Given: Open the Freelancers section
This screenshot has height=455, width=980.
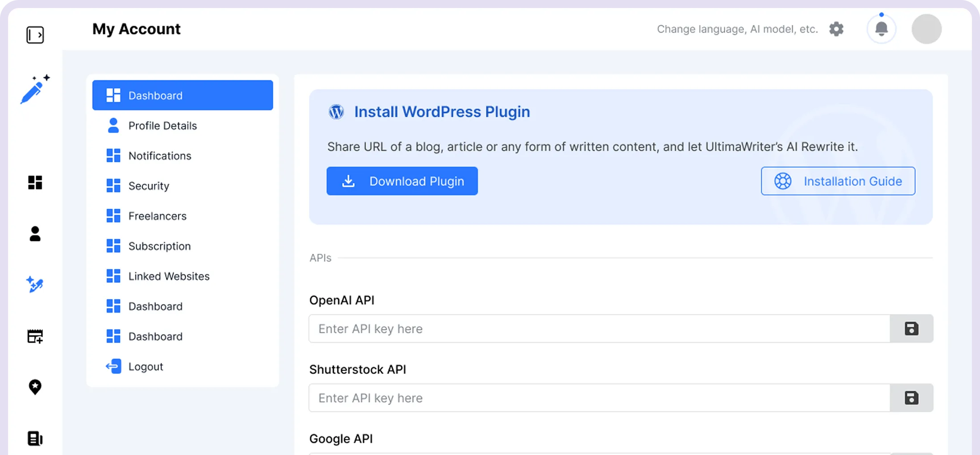Looking at the screenshot, I should click(183, 216).
